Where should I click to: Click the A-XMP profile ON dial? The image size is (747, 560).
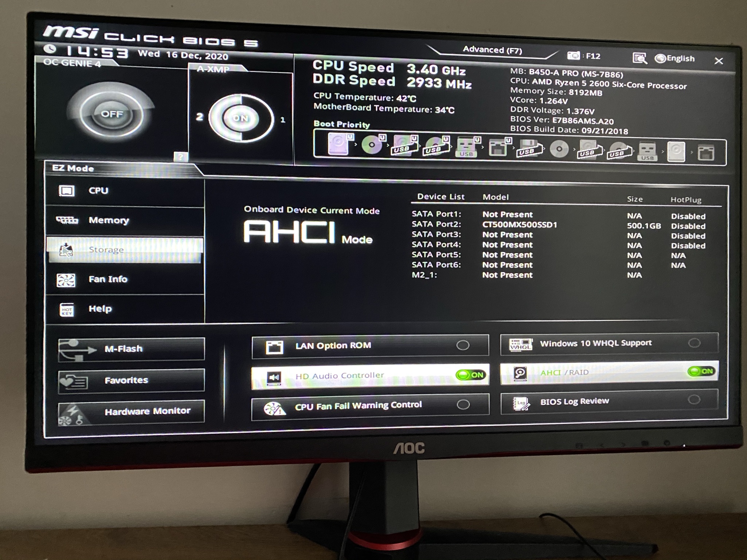[x=241, y=118]
